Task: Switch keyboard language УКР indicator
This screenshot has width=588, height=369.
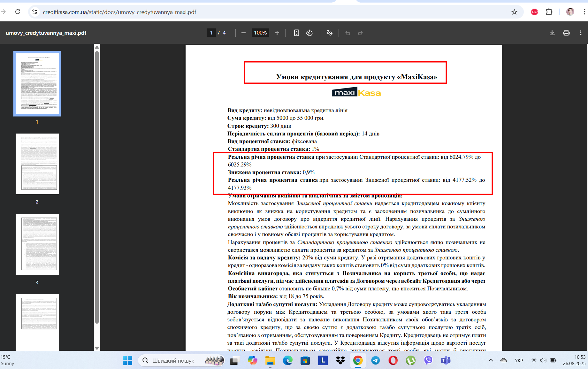Action: 519,360
